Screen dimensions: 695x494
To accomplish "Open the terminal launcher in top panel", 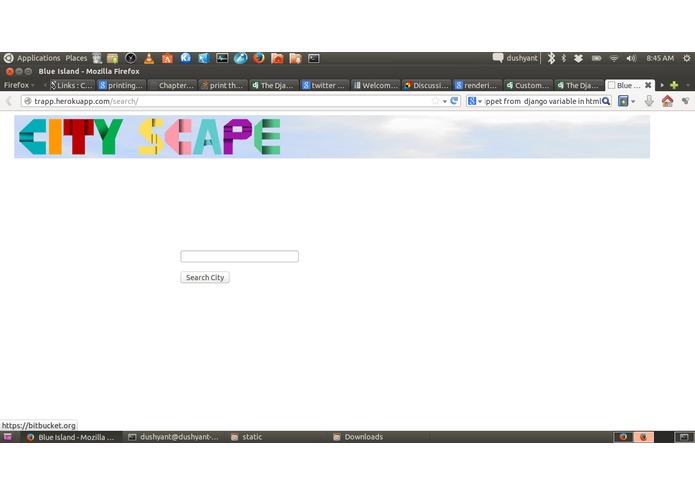I will pos(314,58).
